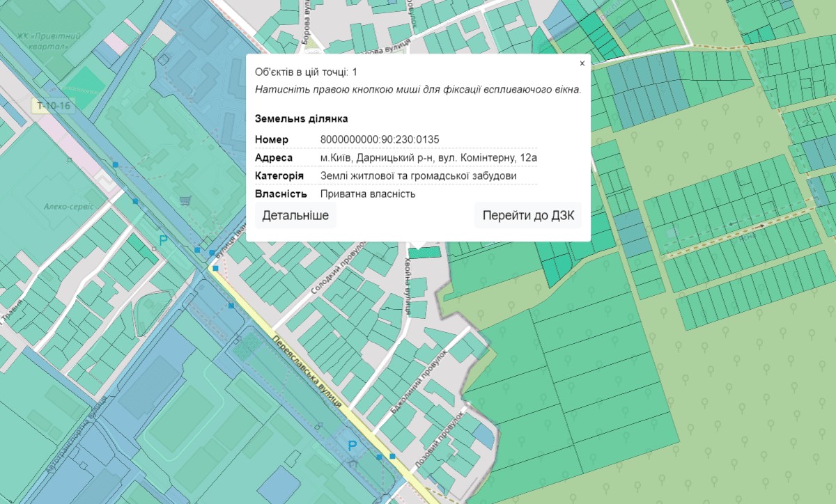Click the Перейти до ДЗК button

528,216
